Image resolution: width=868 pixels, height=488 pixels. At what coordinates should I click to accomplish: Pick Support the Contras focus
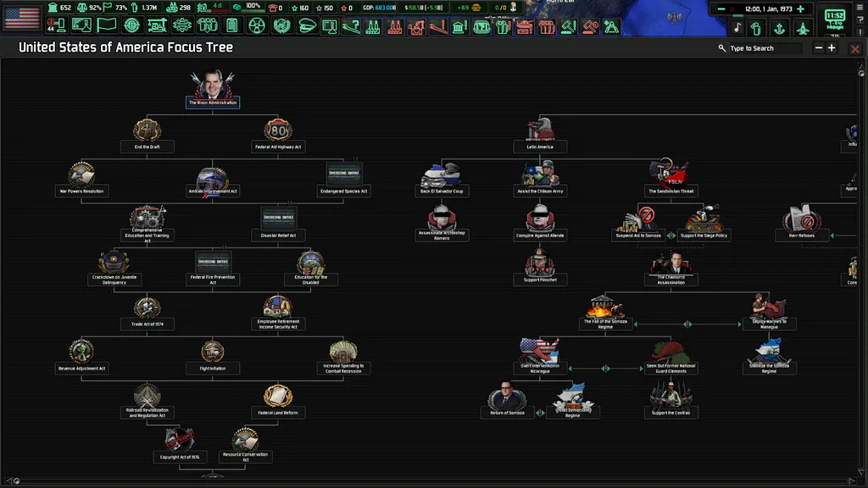pyautogui.click(x=671, y=401)
